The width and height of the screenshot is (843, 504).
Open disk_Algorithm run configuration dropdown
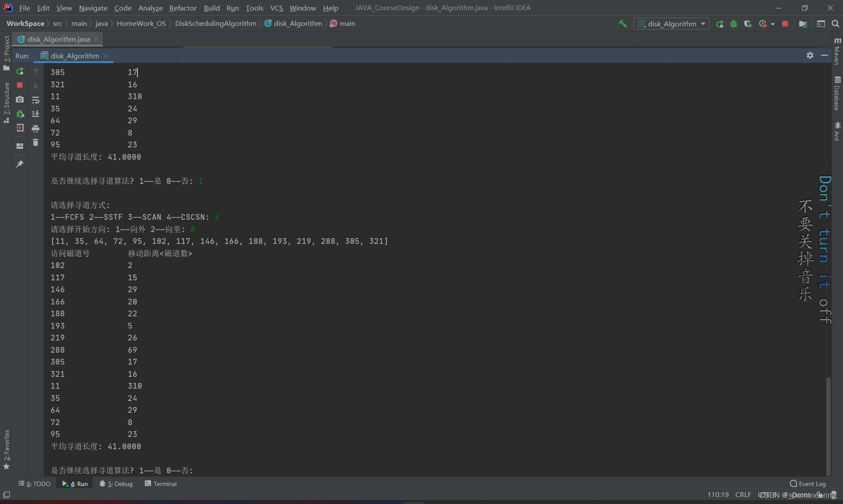[671, 24]
